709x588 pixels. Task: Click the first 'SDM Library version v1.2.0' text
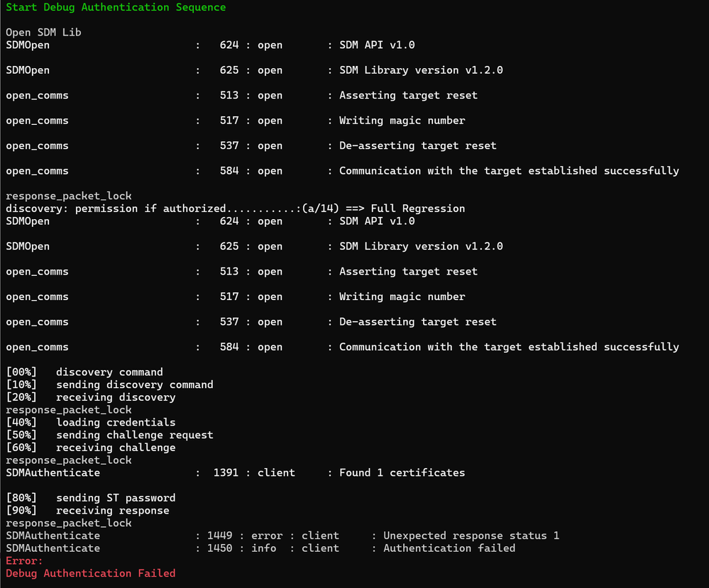pyautogui.click(x=421, y=70)
